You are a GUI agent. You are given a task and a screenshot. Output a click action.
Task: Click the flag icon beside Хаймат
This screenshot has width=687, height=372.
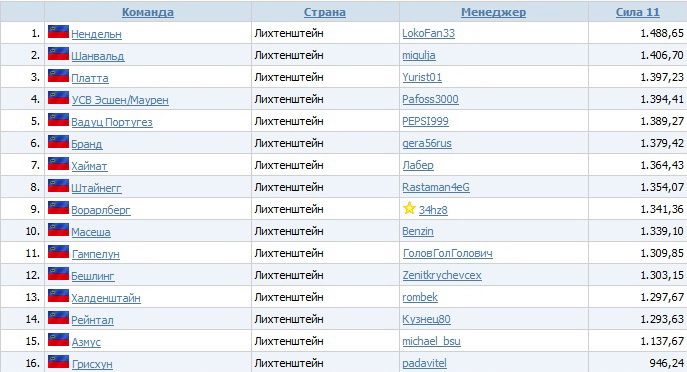[x=58, y=163]
